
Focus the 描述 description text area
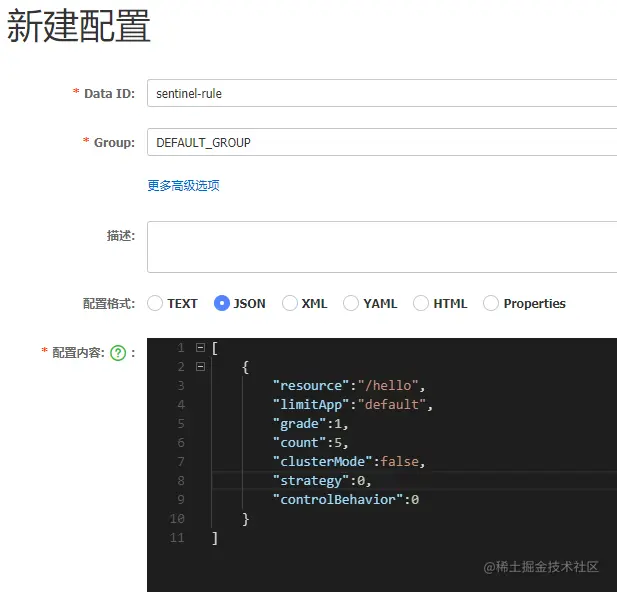382,247
